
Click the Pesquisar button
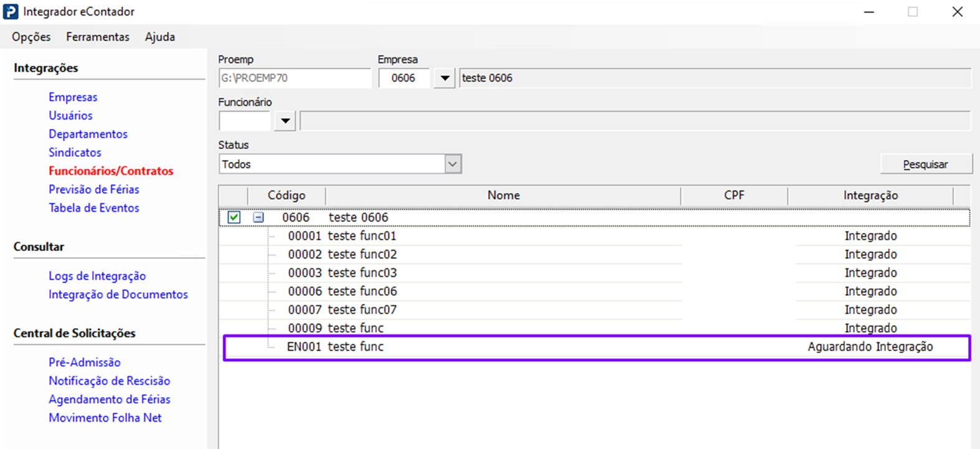(x=926, y=164)
